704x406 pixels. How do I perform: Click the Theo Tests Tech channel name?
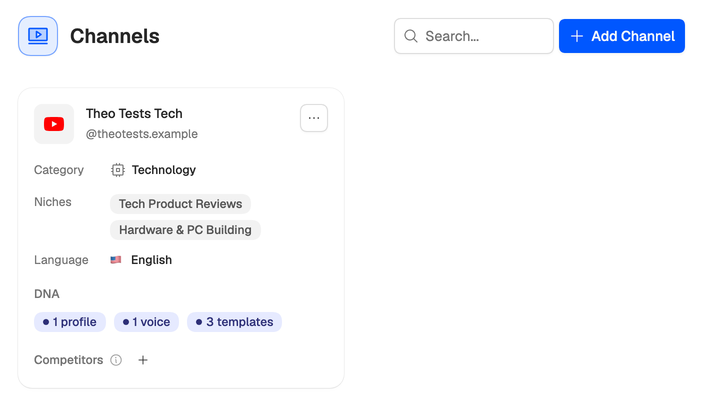pos(134,114)
